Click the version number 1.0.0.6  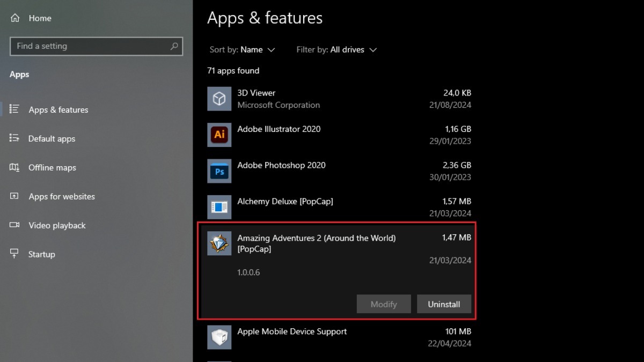(248, 272)
